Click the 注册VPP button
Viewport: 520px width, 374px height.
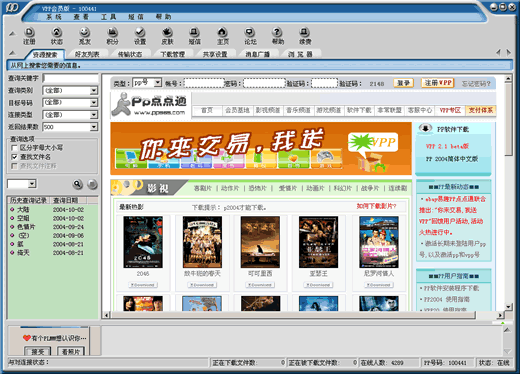[438, 83]
